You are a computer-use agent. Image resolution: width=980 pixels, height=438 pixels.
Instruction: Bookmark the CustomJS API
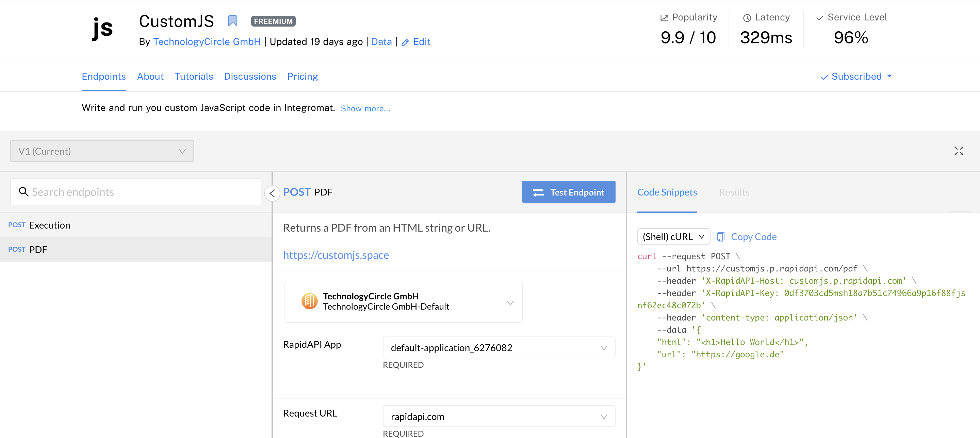[232, 21]
